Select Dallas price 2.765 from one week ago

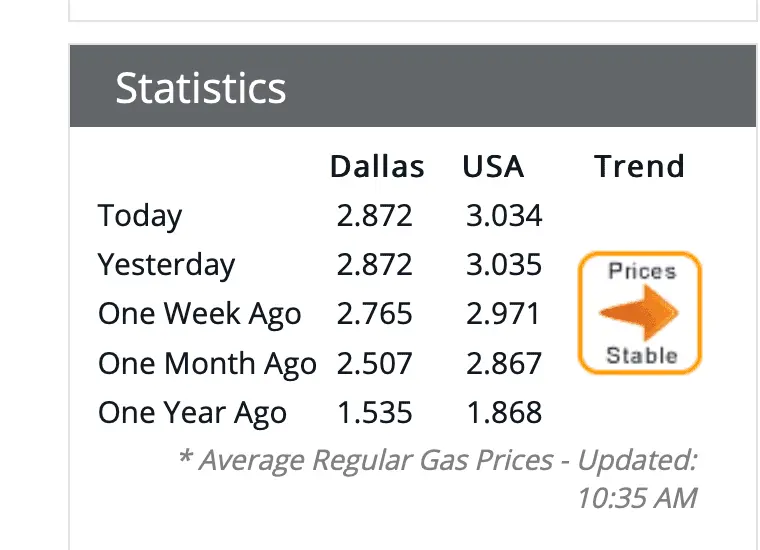pyautogui.click(x=375, y=314)
